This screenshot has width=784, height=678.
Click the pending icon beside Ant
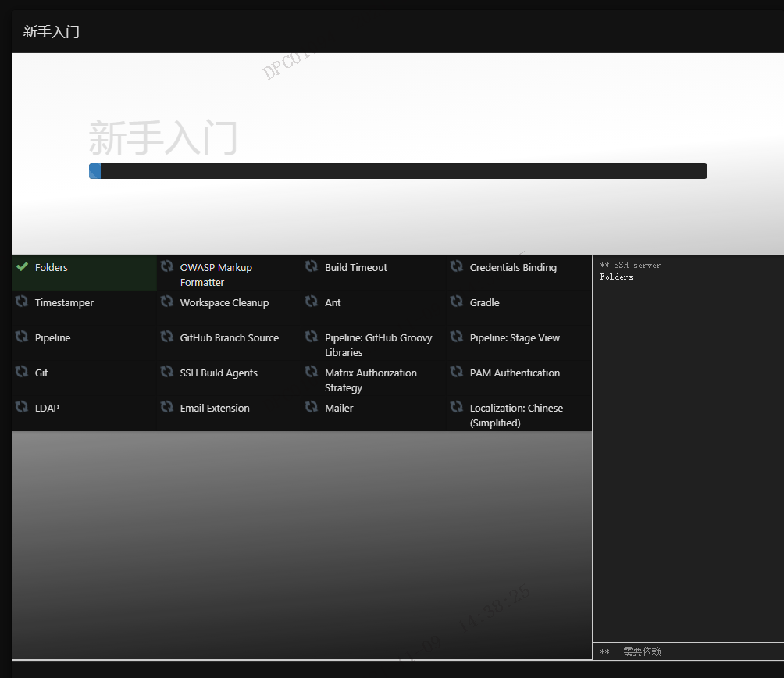312,302
